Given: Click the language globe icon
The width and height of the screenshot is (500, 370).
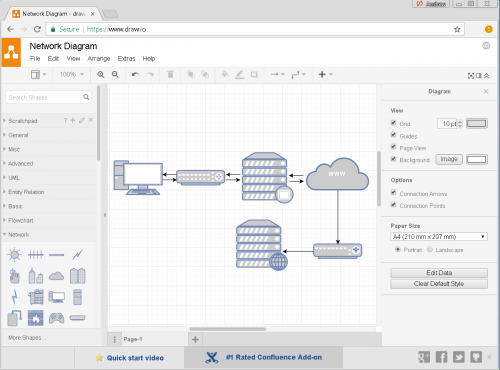Looking at the screenshot, I should pos(486,46).
